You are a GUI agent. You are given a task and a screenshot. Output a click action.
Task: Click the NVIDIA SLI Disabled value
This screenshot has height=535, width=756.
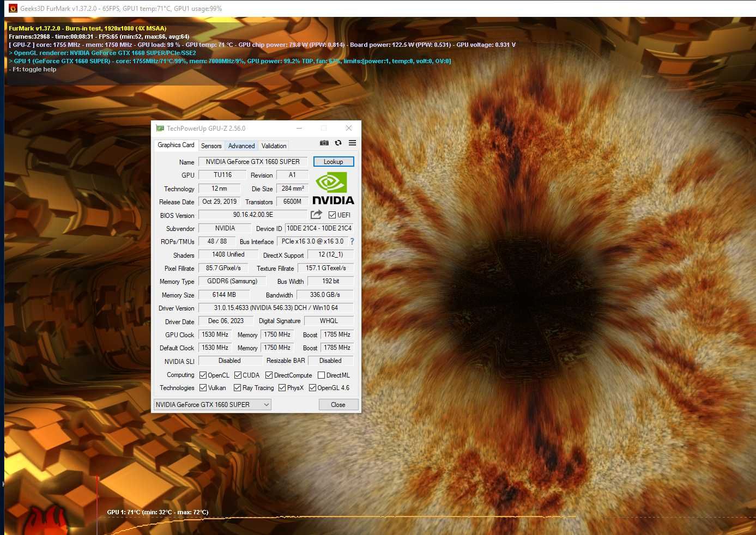point(229,361)
